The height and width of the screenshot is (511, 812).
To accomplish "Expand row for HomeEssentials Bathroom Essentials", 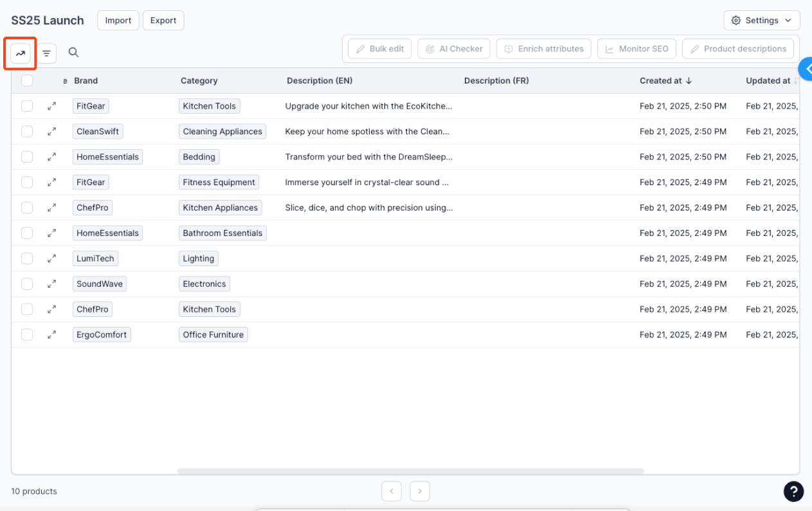I will pos(51,233).
